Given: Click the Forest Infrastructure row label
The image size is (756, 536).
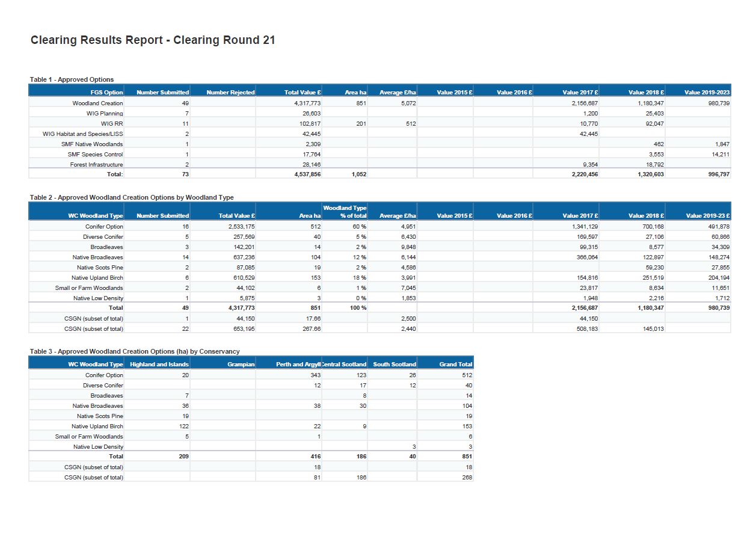Looking at the screenshot, I should click(x=96, y=164).
